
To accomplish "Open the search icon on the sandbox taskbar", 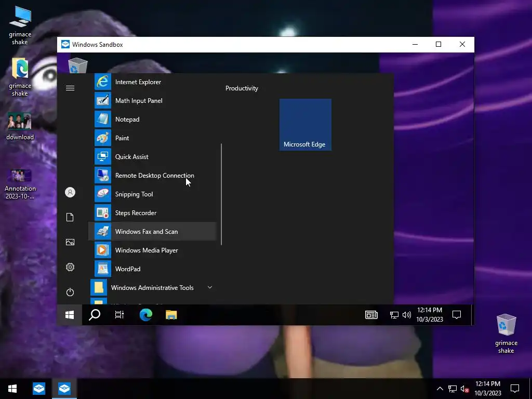I will pos(95,315).
